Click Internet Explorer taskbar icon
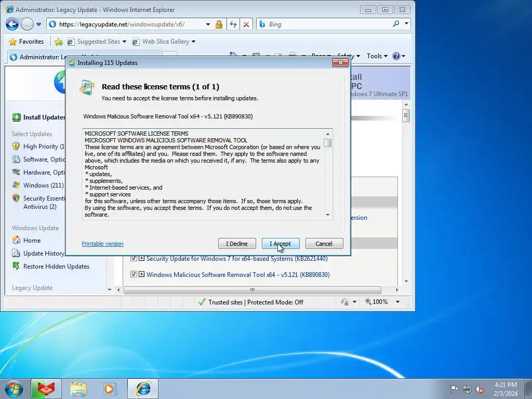Viewport: 532px width, 399px height. (x=143, y=389)
